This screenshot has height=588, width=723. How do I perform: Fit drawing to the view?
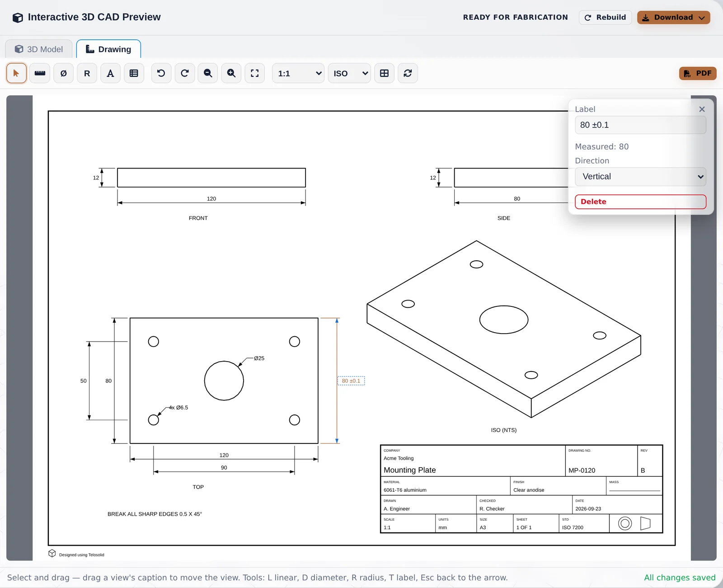coord(255,73)
